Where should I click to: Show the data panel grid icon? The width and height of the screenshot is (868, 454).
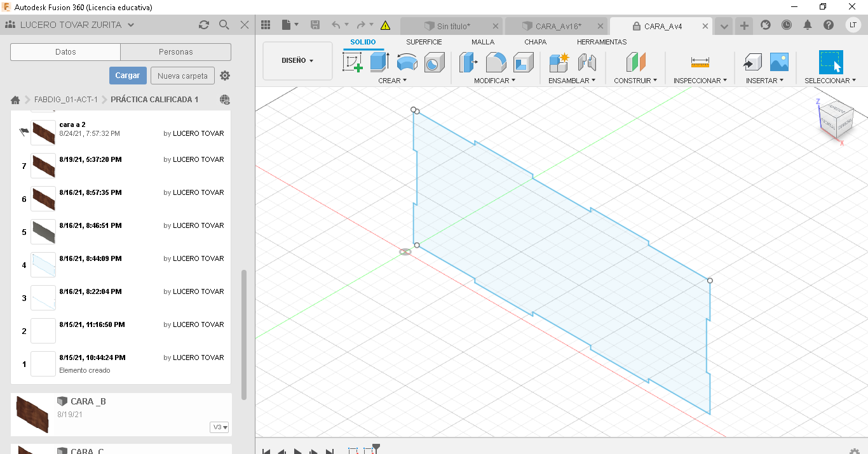tap(266, 25)
